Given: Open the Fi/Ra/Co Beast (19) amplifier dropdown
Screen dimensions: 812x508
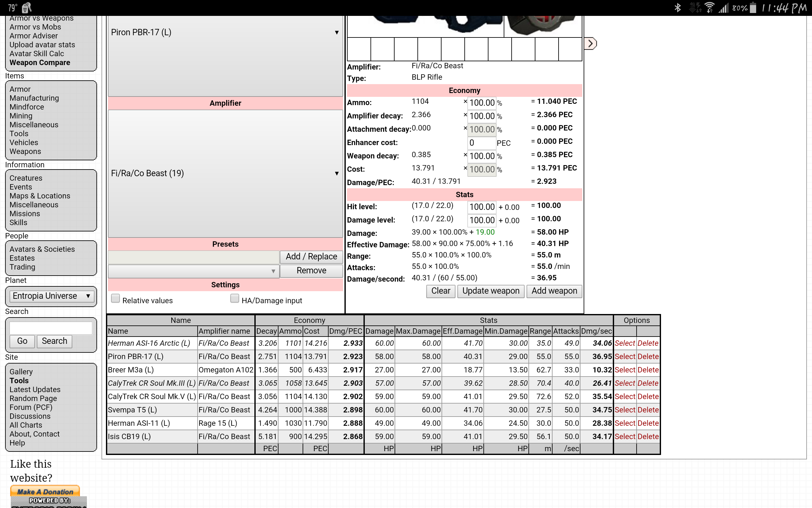Looking at the screenshot, I should (x=225, y=173).
